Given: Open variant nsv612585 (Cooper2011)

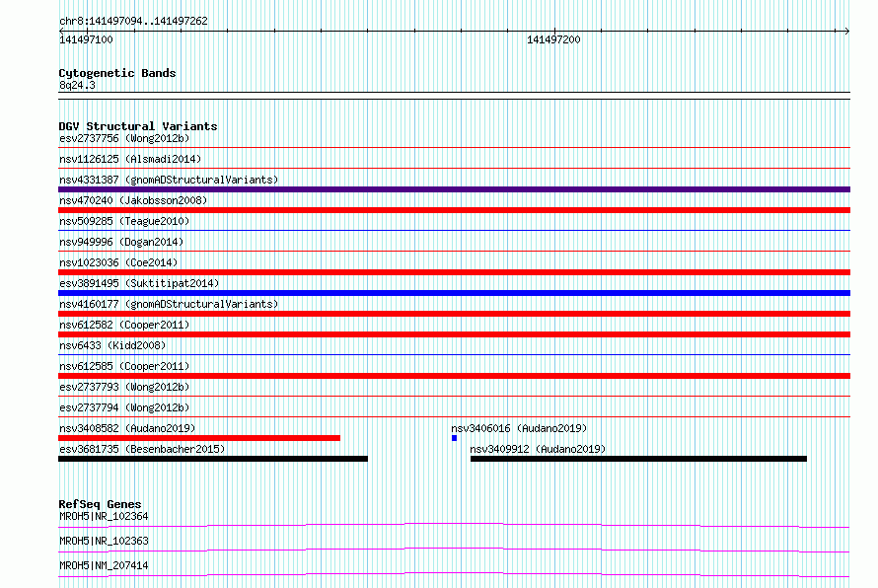Looking at the screenshot, I should click(124, 366).
